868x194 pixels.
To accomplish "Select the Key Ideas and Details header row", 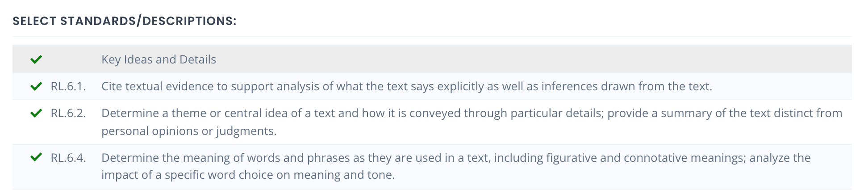I will tap(432, 59).
